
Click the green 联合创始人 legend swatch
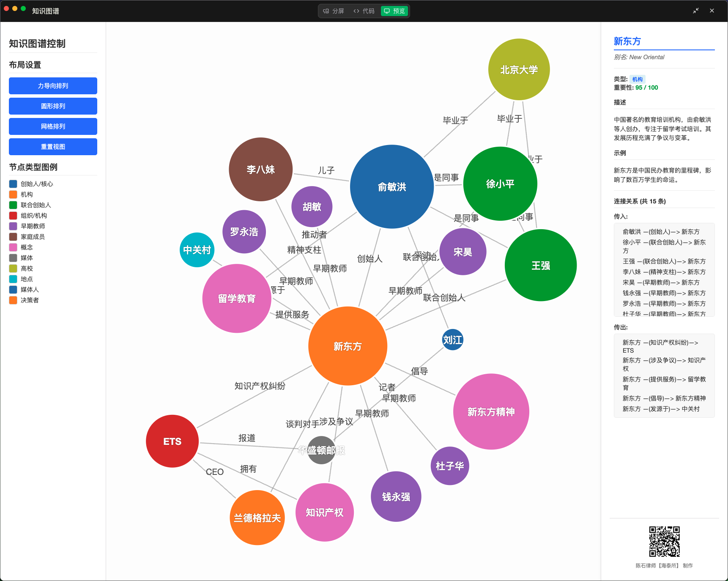(13, 205)
